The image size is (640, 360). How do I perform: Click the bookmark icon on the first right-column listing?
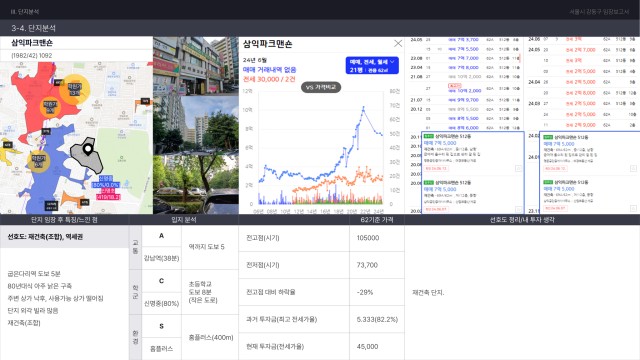[633, 168]
